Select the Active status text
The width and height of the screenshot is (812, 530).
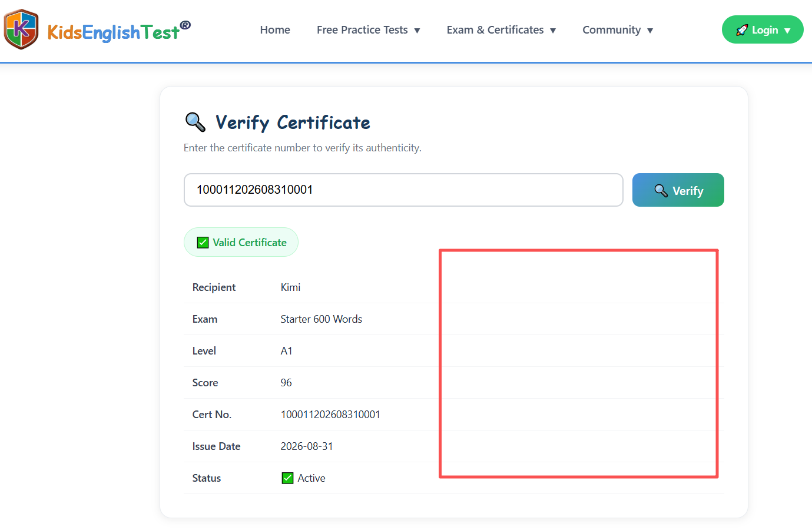tap(311, 478)
